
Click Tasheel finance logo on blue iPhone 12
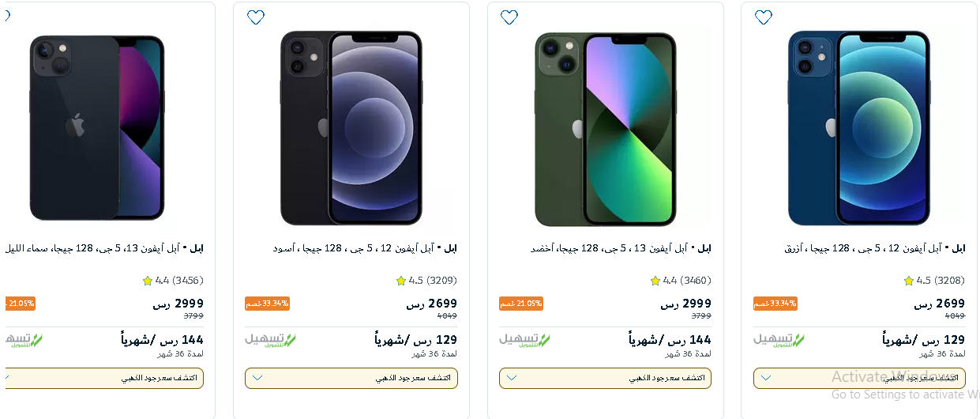click(x=779, y=340)
